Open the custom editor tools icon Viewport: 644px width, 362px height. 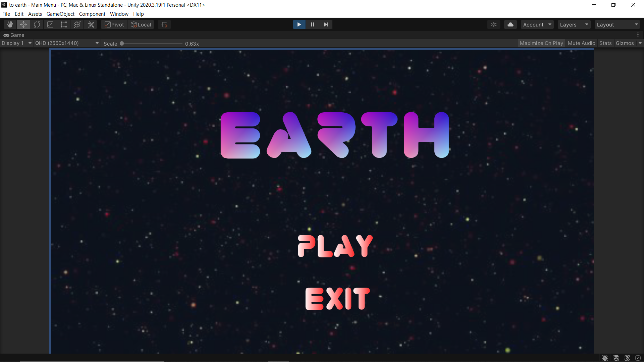tap(91, 24)
